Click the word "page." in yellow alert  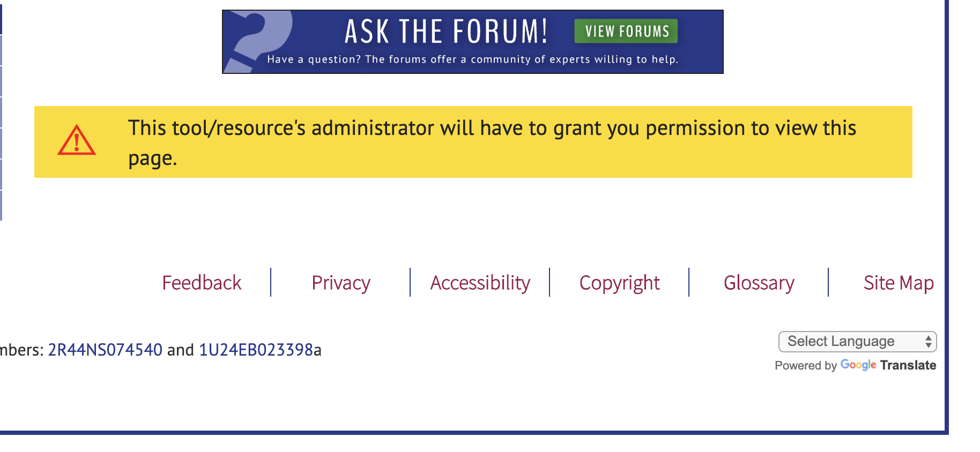point(152,159)
